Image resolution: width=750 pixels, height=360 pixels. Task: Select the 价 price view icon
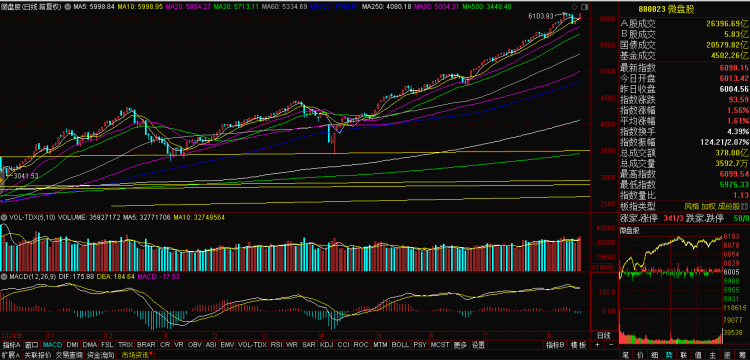pyautogui.click(x=640, y=355)
